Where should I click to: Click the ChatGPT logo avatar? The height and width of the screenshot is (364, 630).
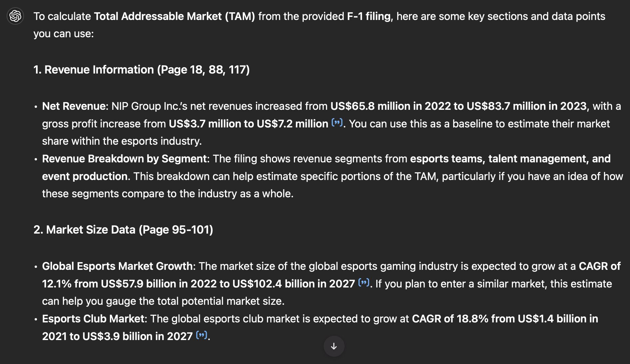15,16
